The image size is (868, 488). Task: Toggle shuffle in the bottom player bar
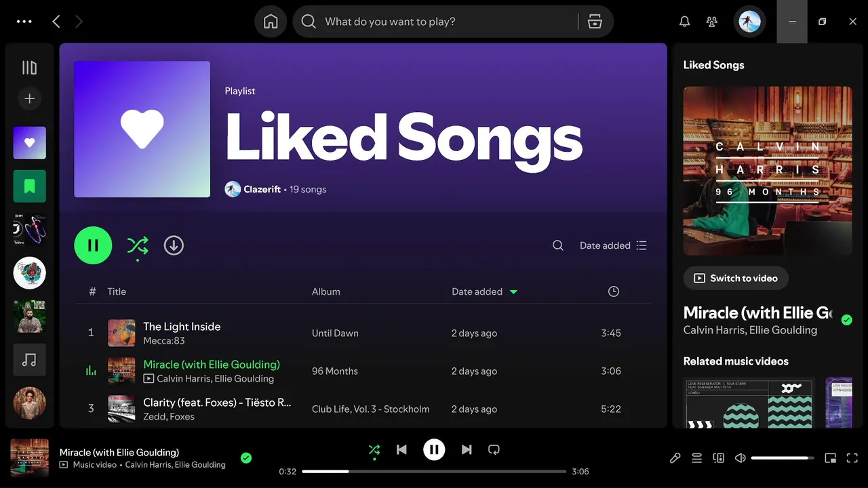[x=374, y=449]
